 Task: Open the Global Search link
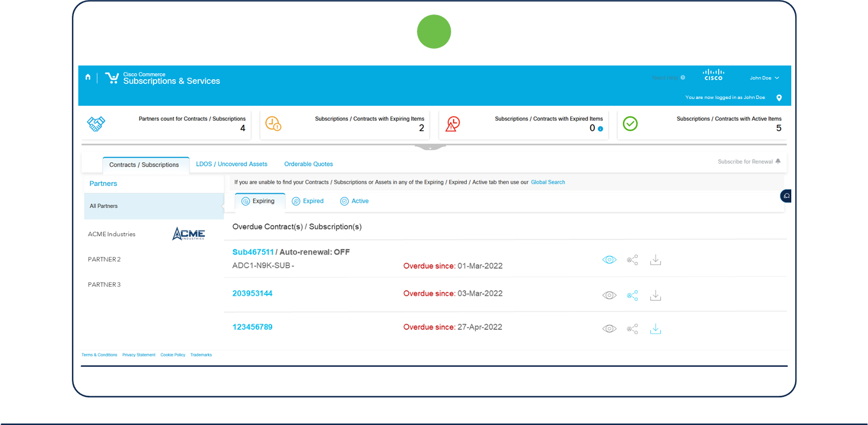point(547,182)
